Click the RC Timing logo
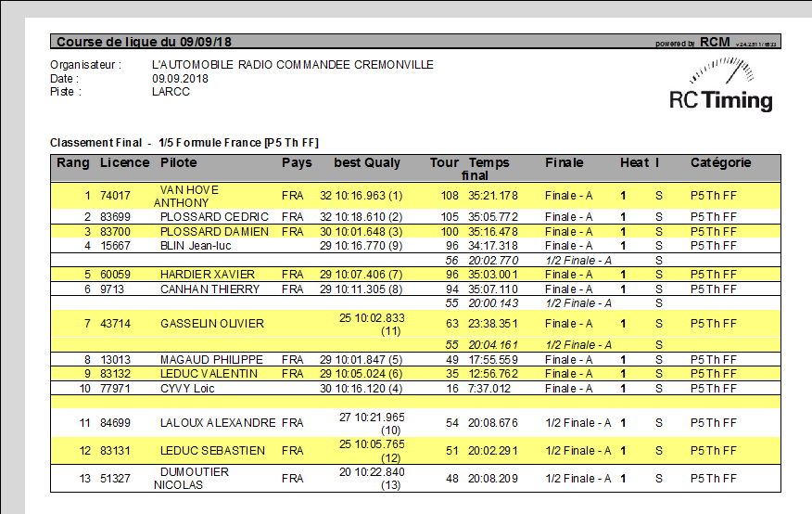This screenshot has width=812, height=514. 720,100
